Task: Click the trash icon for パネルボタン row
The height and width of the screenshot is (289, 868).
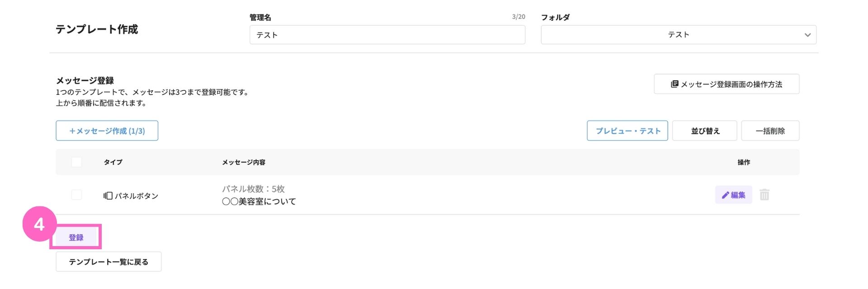Action: (x=764, y=195)
